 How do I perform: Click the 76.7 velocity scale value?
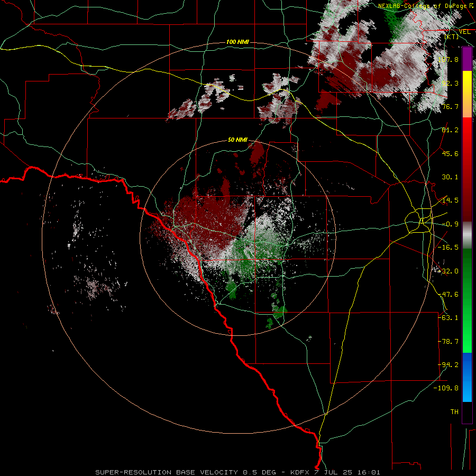point(450,106)
